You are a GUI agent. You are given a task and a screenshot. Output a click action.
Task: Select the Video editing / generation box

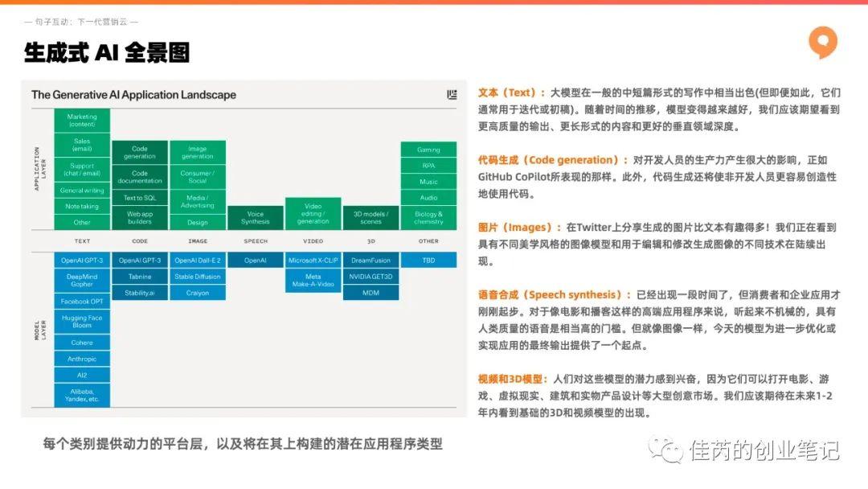313,214
